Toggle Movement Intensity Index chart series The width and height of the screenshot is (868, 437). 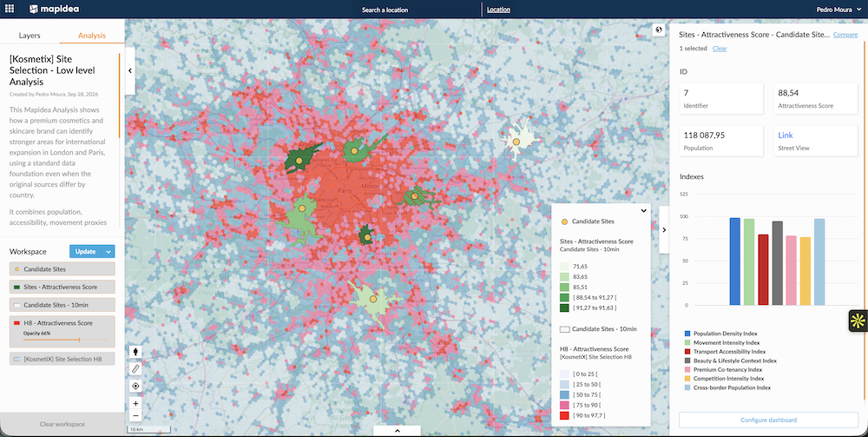point(722,343)
